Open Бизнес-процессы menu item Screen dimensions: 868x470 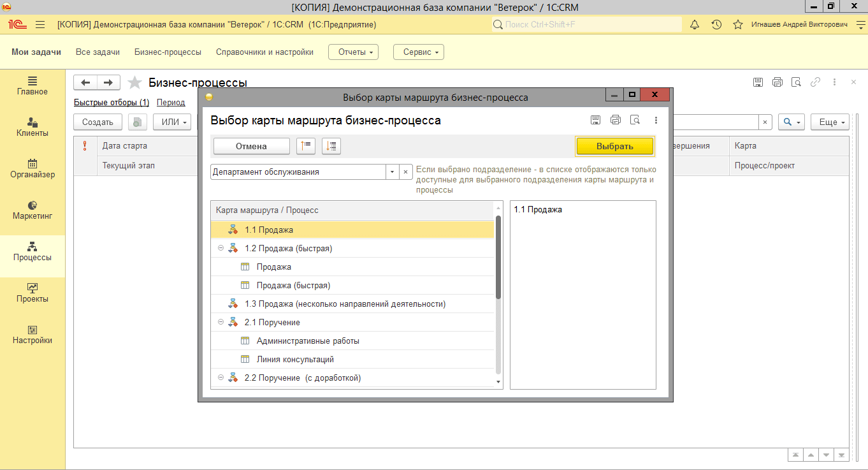coord(168,52)
